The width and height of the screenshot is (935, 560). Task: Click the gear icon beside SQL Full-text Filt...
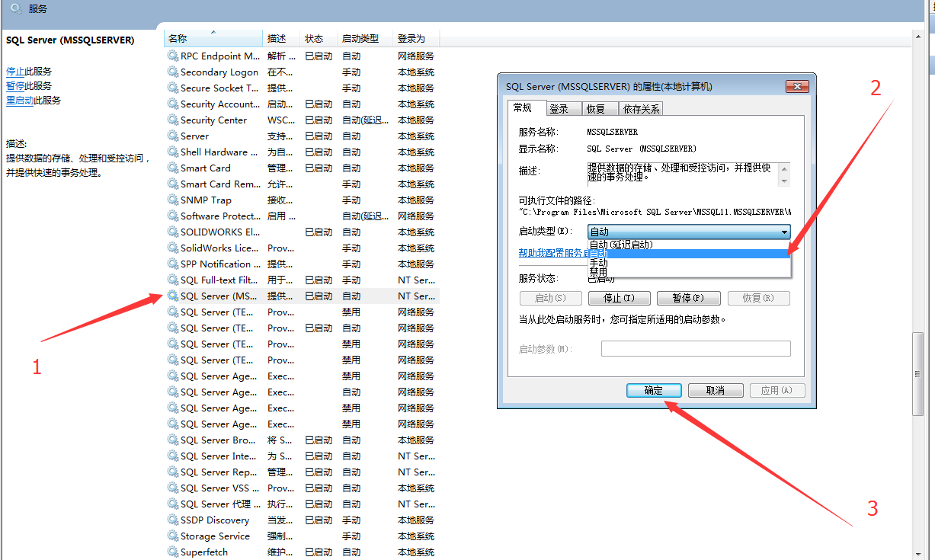click(173, 280)
